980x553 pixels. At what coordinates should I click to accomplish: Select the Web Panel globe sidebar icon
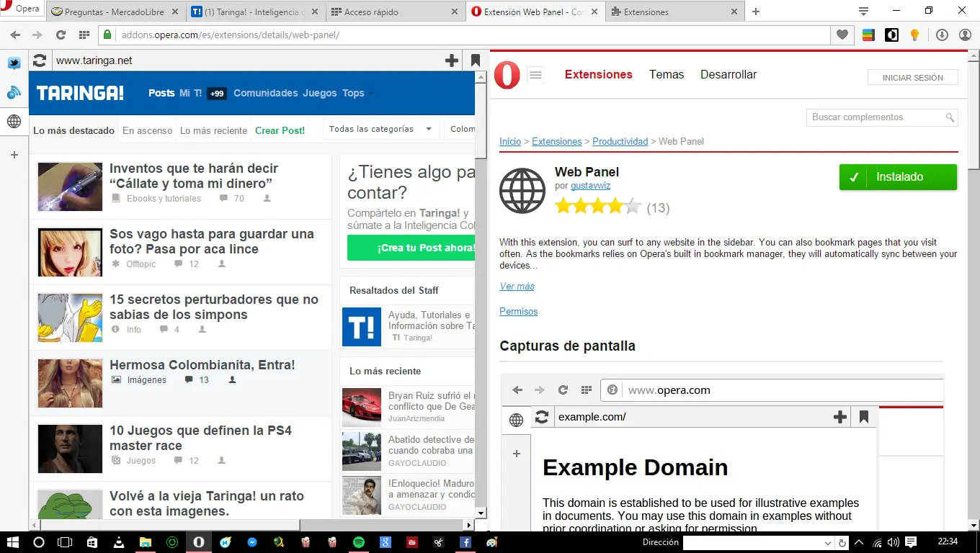tap(14, 122)
